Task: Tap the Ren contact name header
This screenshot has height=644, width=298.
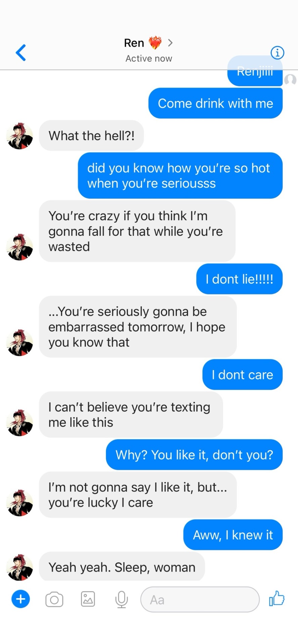Action: [x=134, y=43]
